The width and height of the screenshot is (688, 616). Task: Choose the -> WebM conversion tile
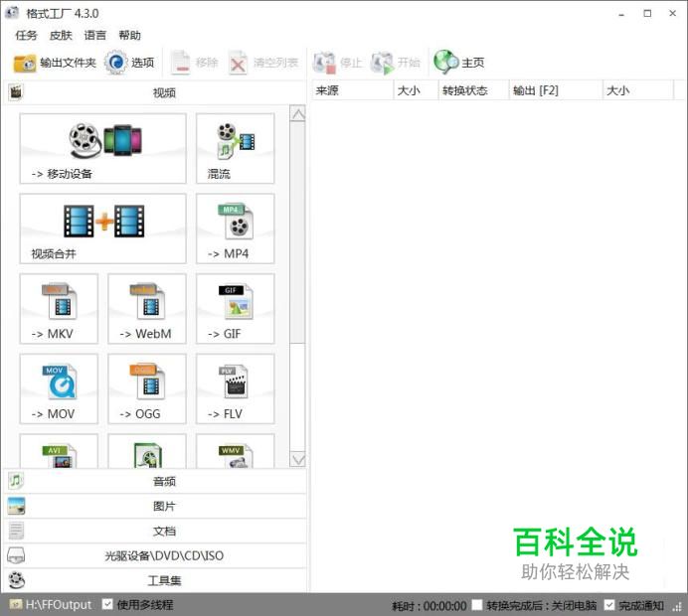[147, 309]
